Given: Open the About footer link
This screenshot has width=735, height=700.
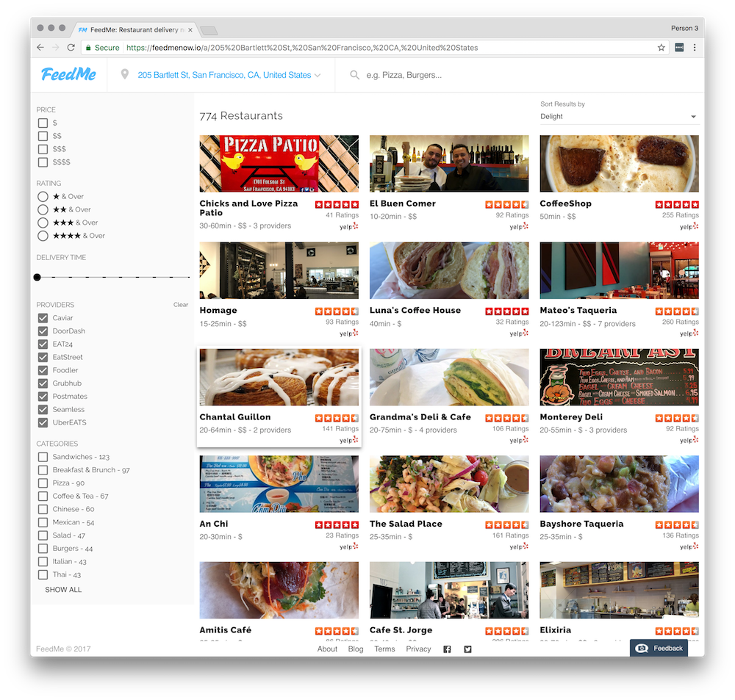Looking at the screenshot, I should [327, 649].
